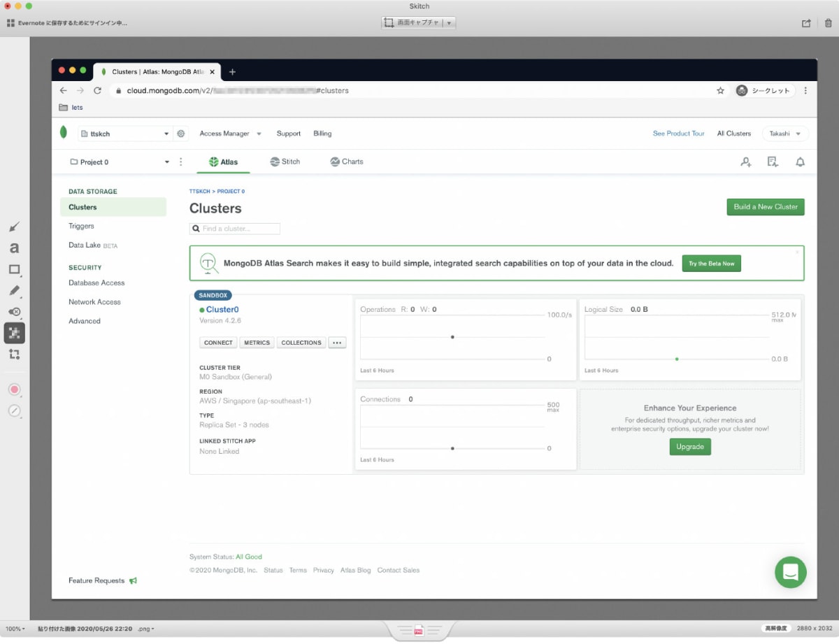Open the Support menu

click(x=288, y=134)
